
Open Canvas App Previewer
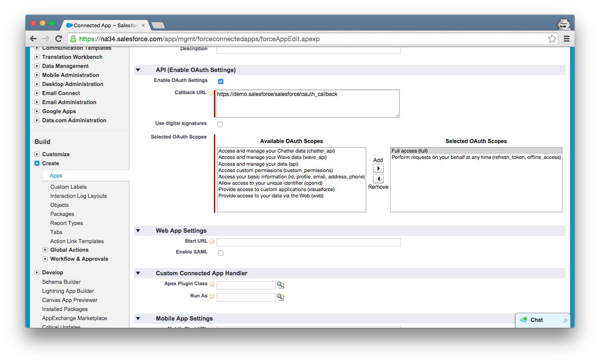[x=70, y=300]
